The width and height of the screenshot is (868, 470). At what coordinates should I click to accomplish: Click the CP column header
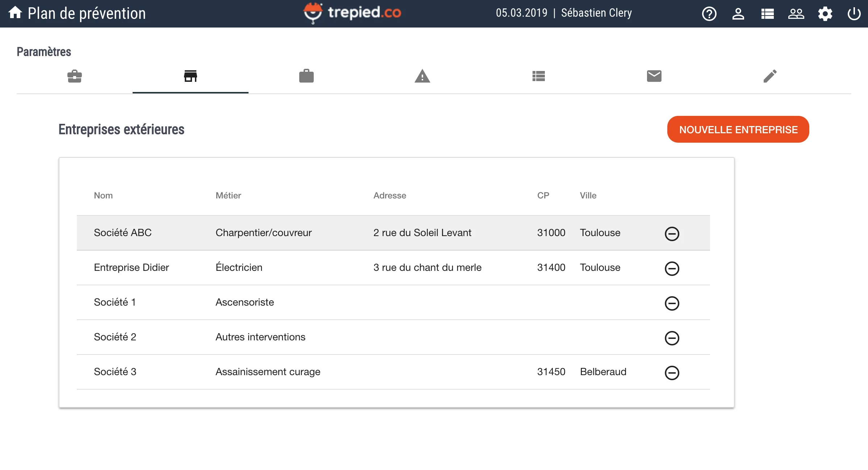(543, 195)
